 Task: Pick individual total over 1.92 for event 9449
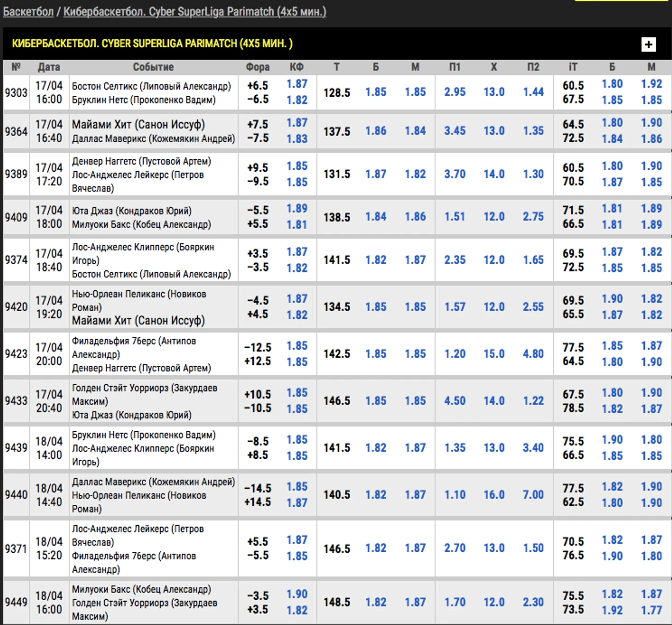point(612,610)
